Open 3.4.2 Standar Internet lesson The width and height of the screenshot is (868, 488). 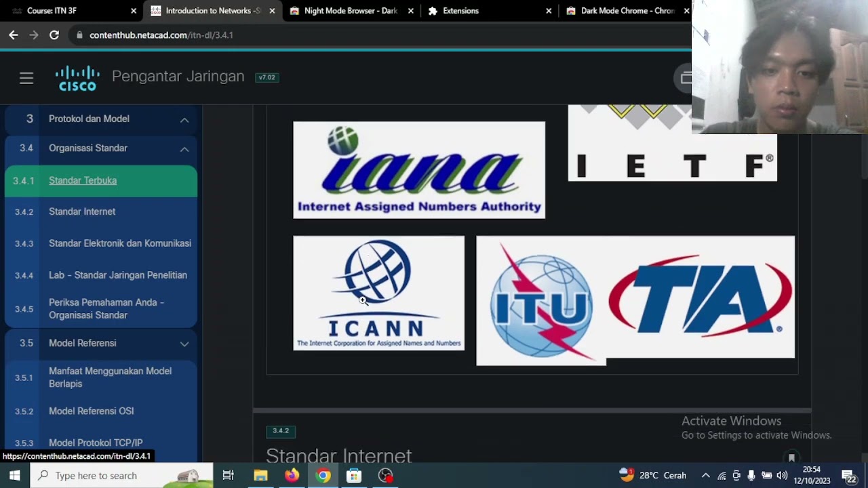click(x=101, y=212)
